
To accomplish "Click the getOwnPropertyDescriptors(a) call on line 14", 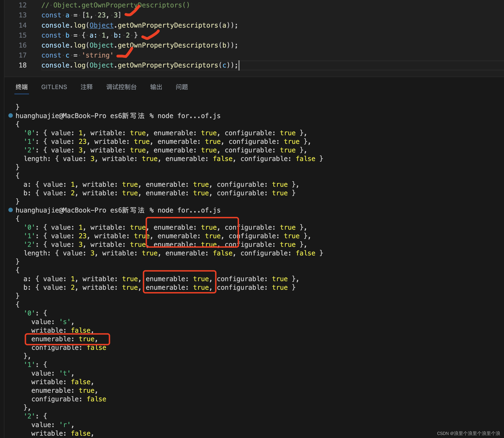I will (174, 26).
